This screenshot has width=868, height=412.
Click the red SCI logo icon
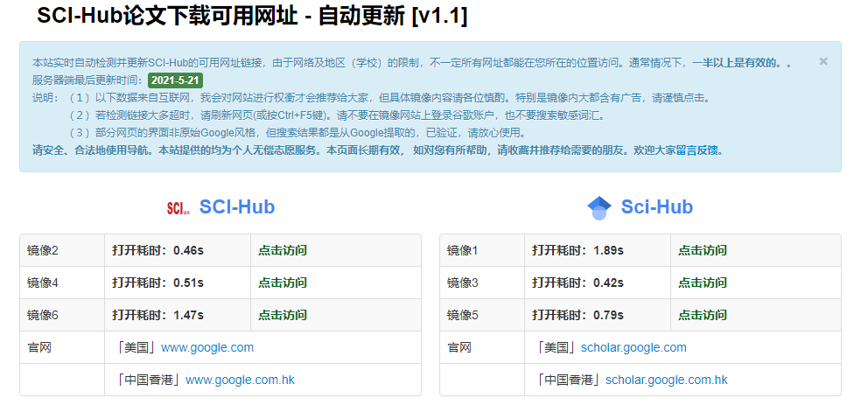coord(178,208)
